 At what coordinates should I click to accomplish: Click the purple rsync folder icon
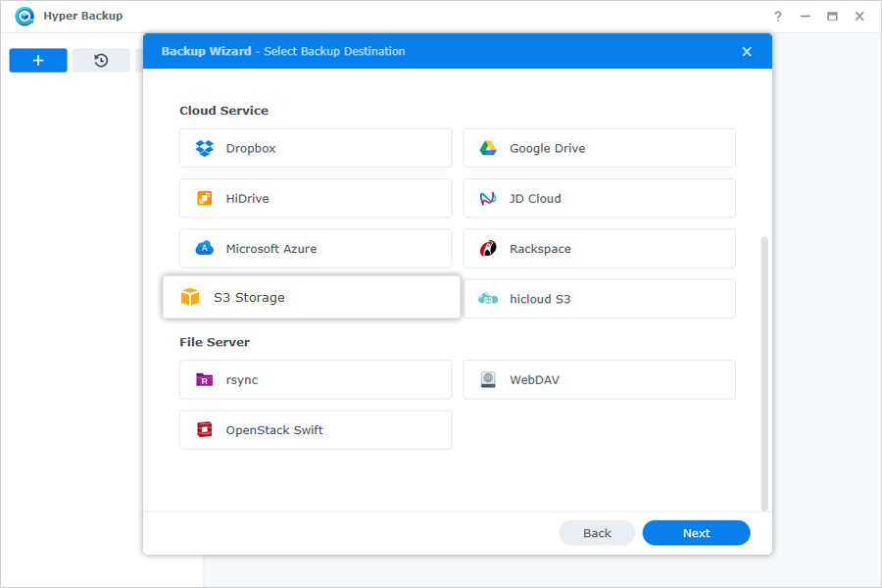pyautogui.click(x=204, y=380)
